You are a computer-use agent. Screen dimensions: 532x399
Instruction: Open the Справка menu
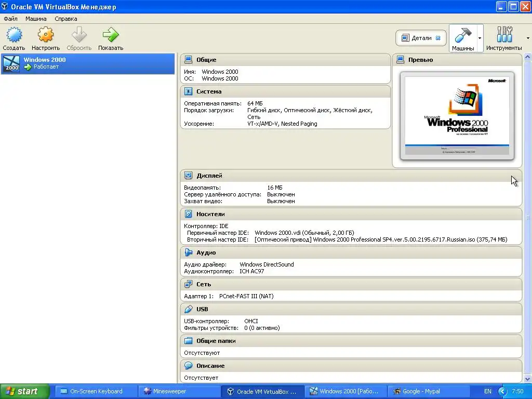tap(66, 19)
